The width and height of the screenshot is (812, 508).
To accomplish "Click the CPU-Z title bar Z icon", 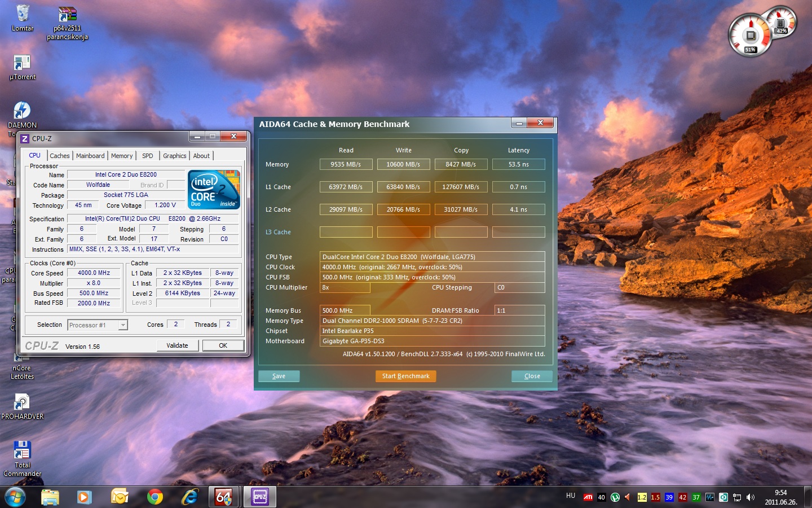I will point(24,138).
